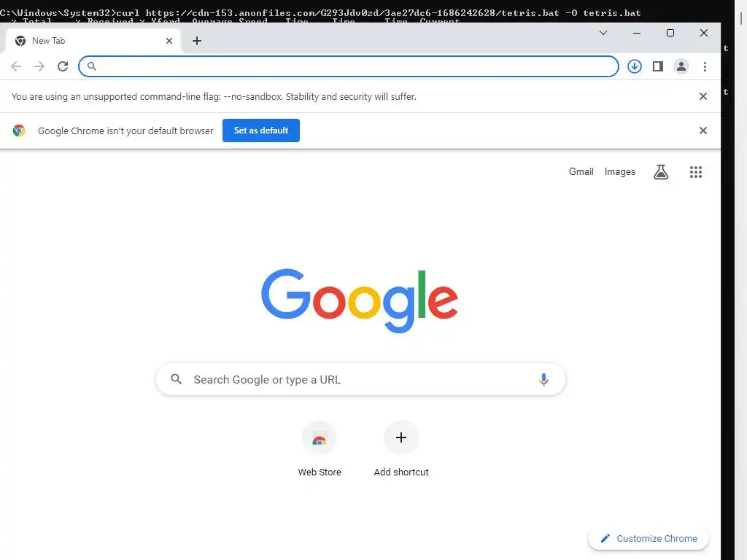
Task: Close the New Tab tab
Action: click(x=169, y=41)
